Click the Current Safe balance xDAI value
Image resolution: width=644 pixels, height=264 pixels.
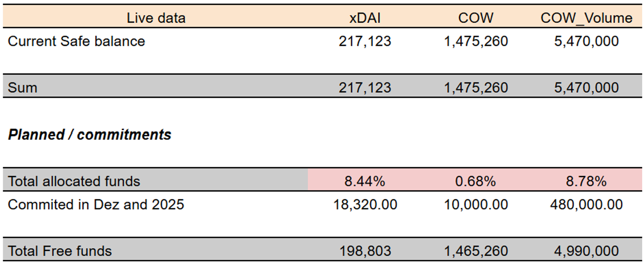click(x=365, y=41)
